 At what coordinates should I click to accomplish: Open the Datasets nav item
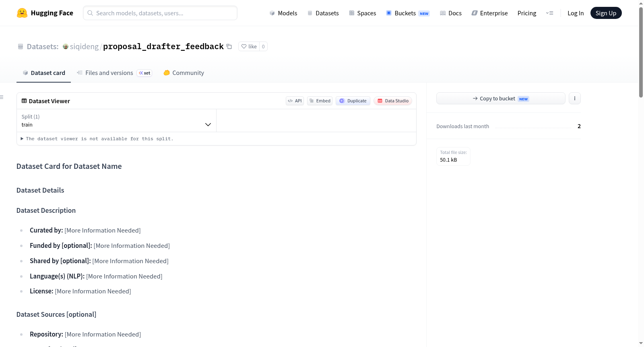[323, 13]
